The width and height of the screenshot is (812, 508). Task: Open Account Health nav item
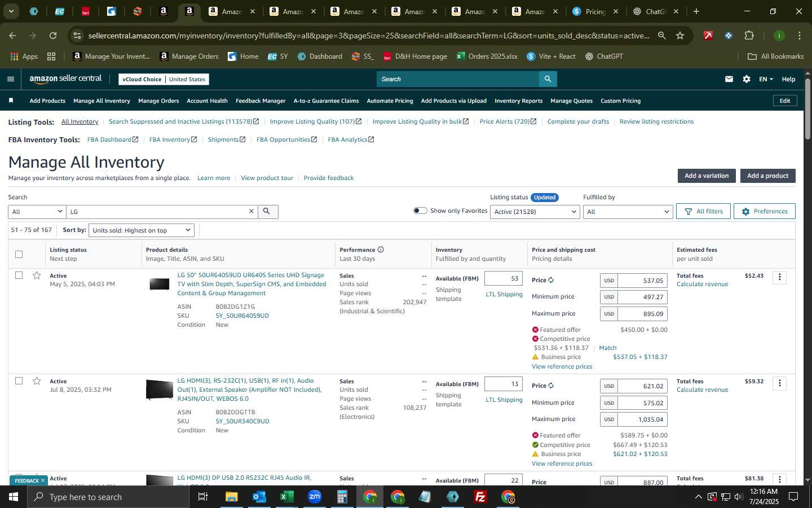click(x=207, y=100)
